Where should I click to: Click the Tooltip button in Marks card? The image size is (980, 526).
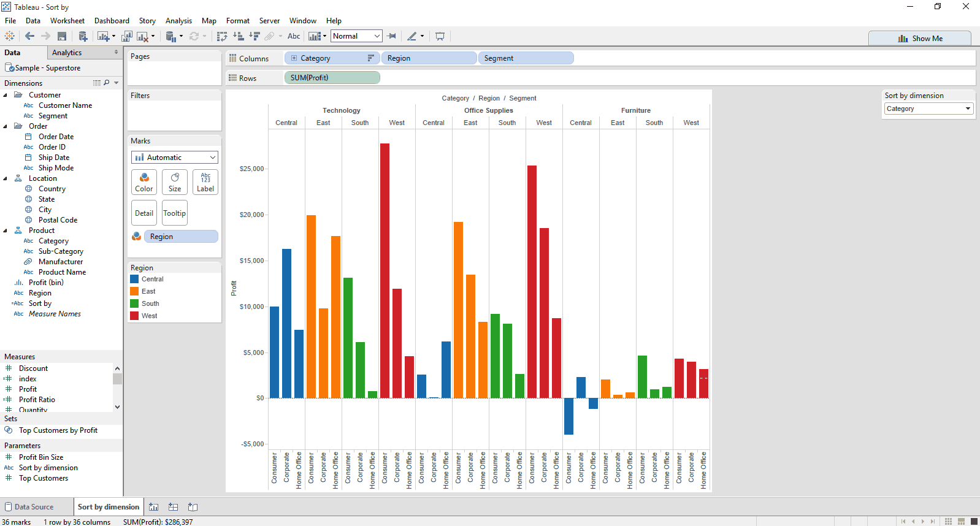pos(175,213)
